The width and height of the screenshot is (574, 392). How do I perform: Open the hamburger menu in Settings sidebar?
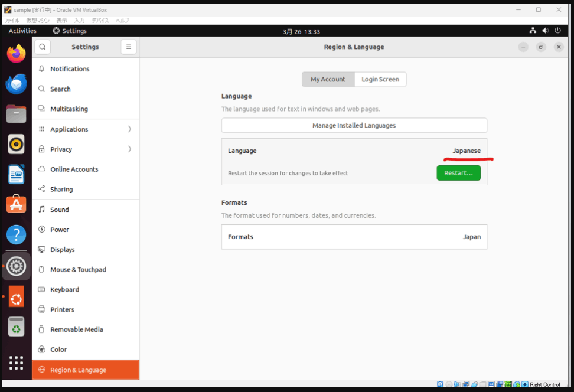pos(129,47)
